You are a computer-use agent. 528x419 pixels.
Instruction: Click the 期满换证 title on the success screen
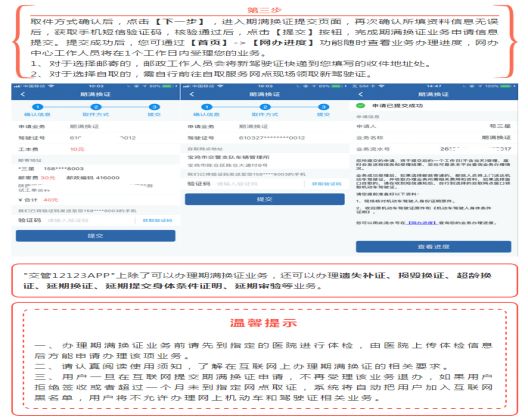coord(433,94)
